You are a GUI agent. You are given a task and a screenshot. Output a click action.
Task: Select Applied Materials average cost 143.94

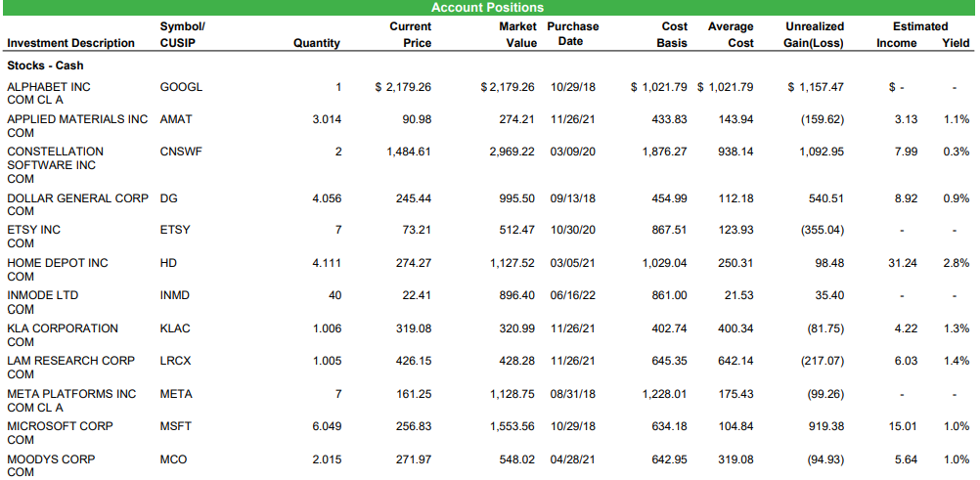click(735, 119)
